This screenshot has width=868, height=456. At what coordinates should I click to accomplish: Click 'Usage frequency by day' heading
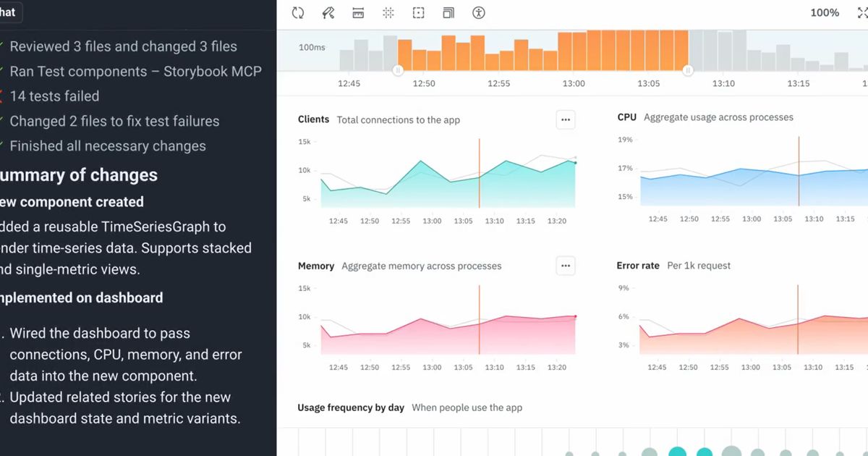(351, 408)
